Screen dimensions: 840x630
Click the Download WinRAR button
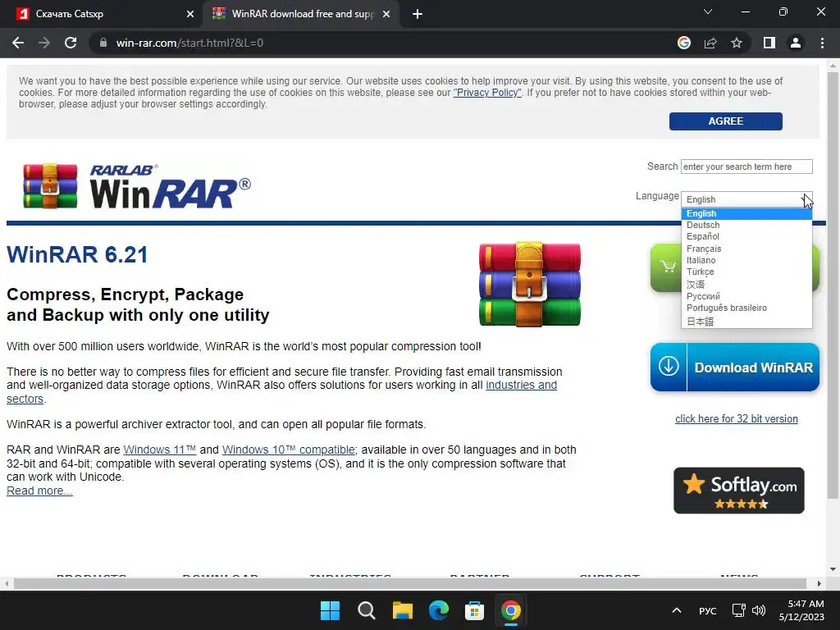click(x=734, y=367)
